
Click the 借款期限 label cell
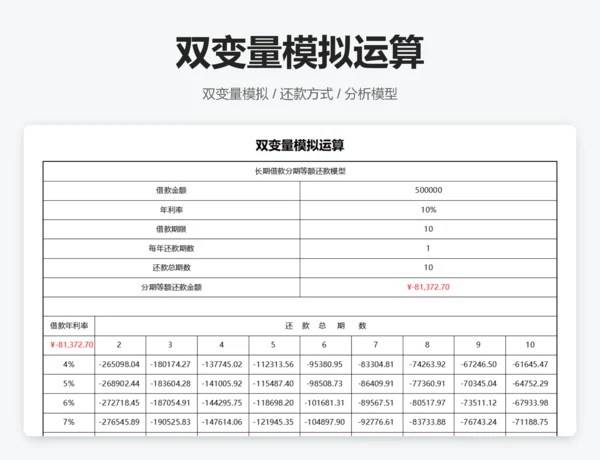[x=171, y=229]
